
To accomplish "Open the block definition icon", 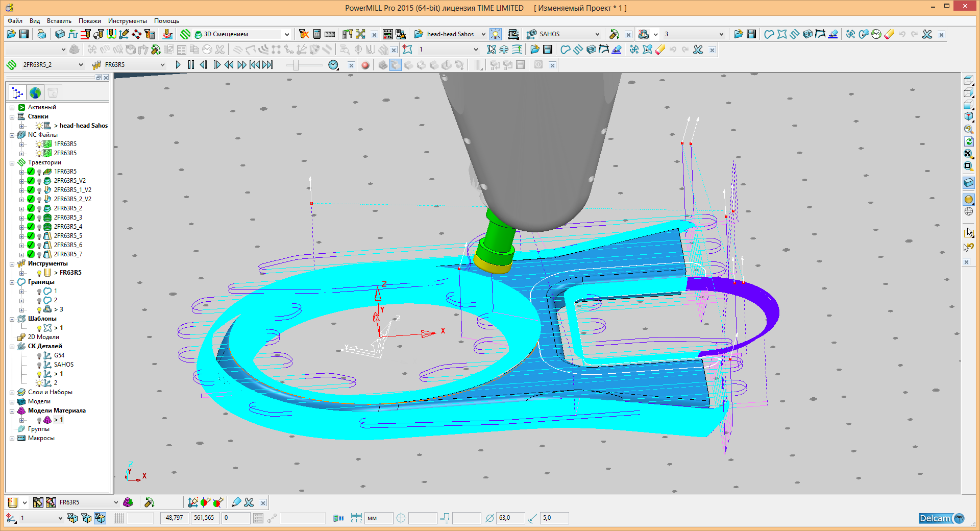I will (60, 34).
